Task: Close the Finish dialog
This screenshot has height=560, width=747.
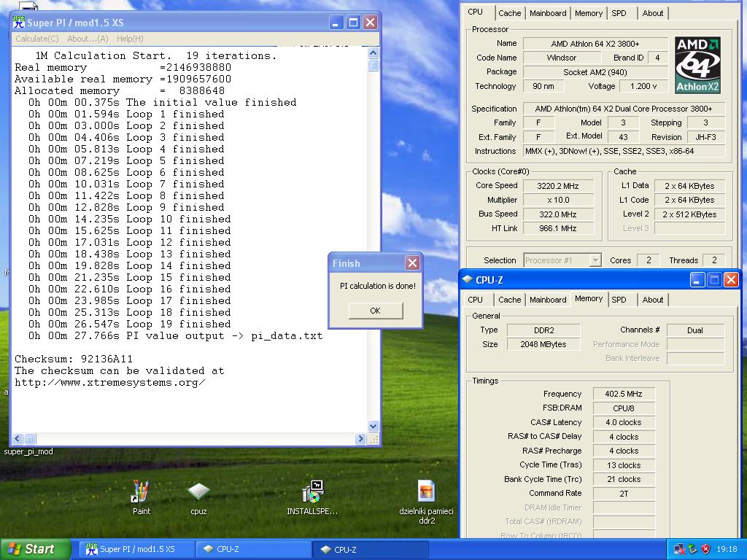Action: coord(412,262)
